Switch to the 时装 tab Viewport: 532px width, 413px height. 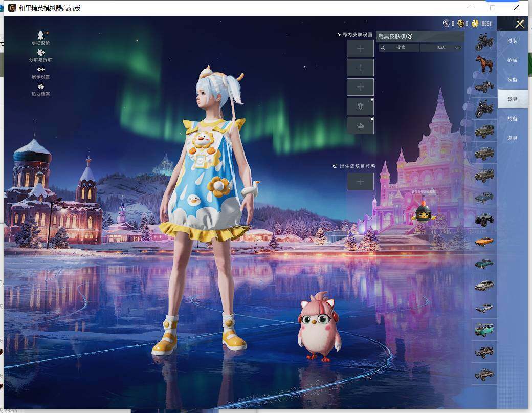point(513,41)
